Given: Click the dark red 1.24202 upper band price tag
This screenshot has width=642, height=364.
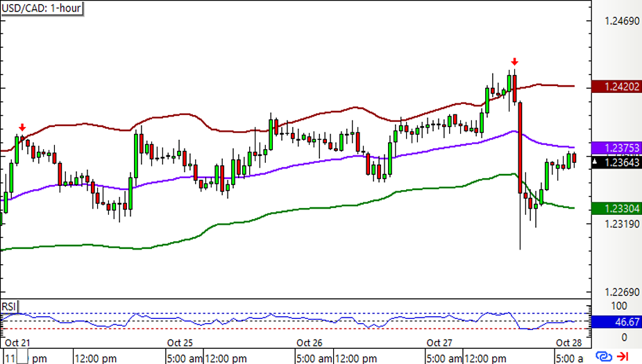Looking at the screenshot, I should point(616,87).
